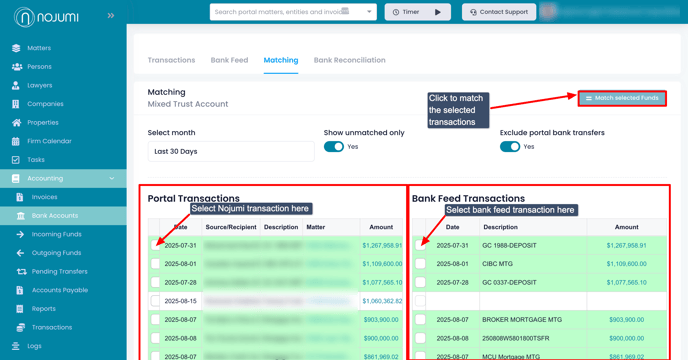688x360 pixels.
Task: Start the timer with play icon
Action: 437,12
